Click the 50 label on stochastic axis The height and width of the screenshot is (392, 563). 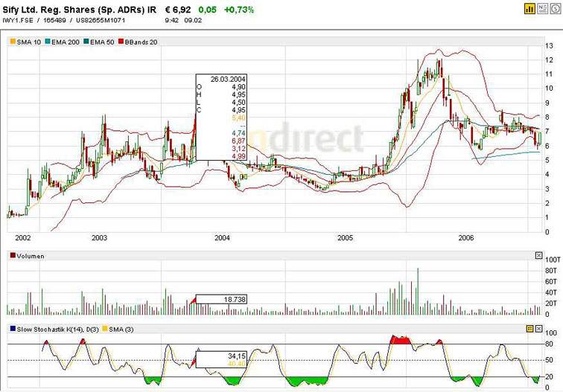pyautogui.click(x=549, y=360)
